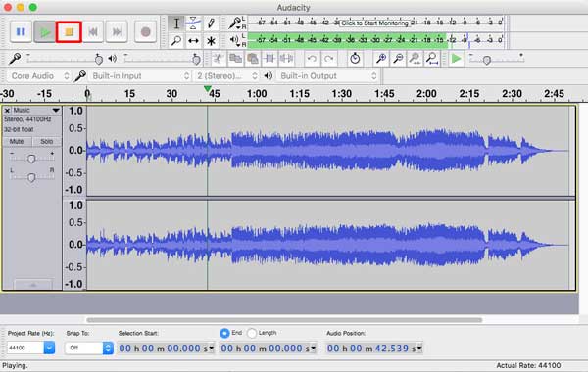
Task: Click Fit project in window icon
Action: point(432,59)
